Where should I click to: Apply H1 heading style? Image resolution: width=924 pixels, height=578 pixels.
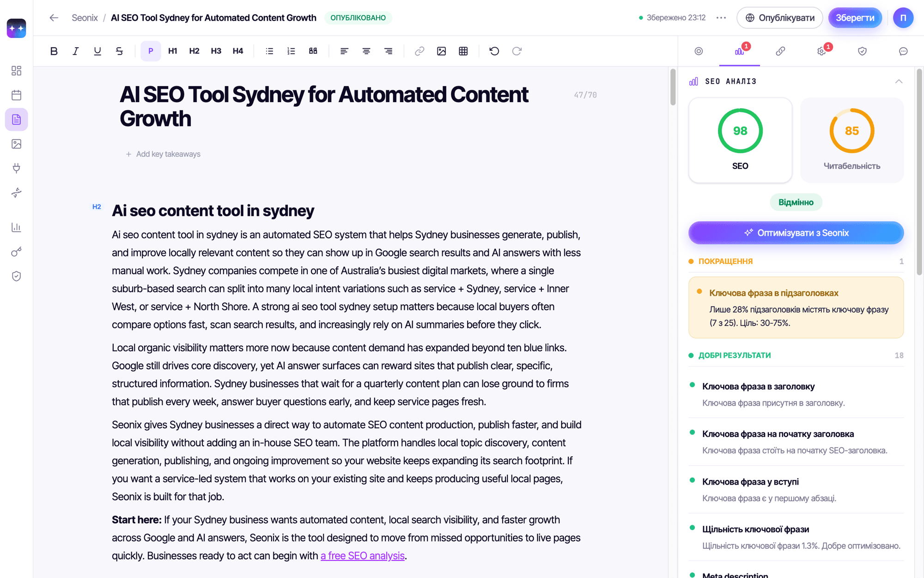(x=172, y=51)
